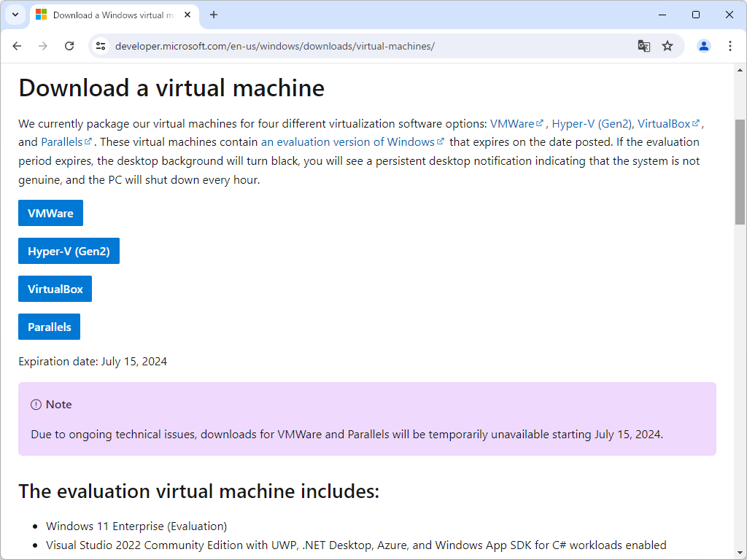Open Chrome's three-dot menu

730,45
